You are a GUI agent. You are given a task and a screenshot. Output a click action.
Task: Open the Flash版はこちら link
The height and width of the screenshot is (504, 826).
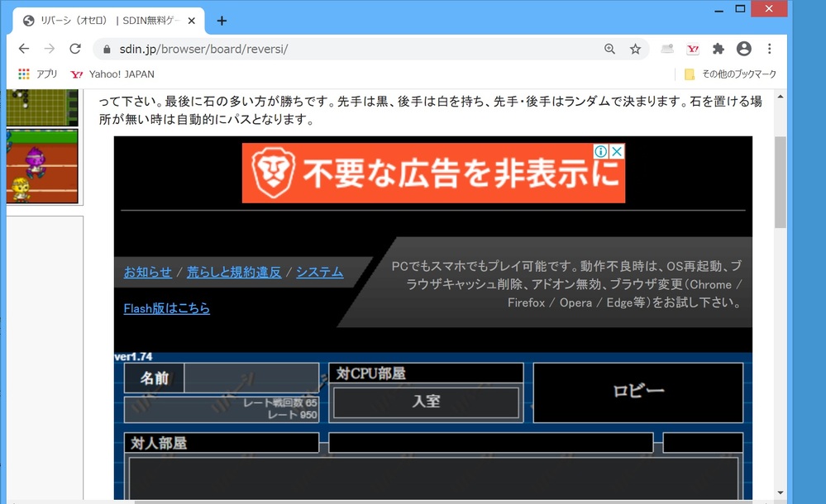click(167, 308)
